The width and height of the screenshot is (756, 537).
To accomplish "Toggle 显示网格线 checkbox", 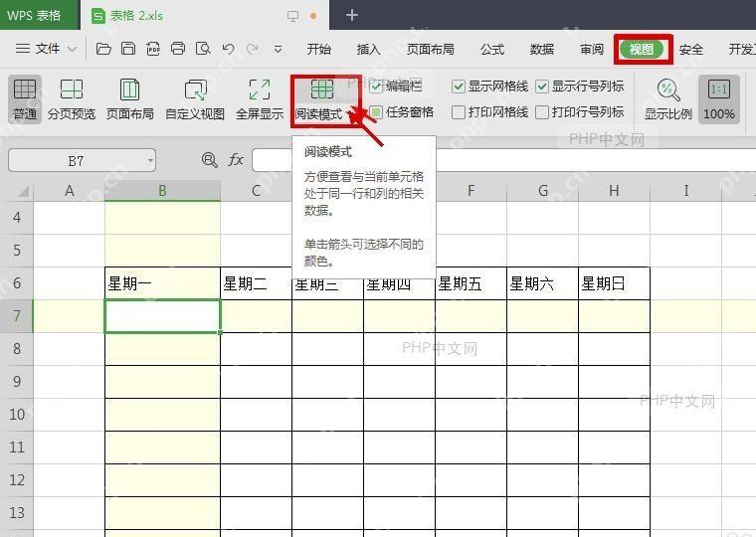I will [x=458, y=87].
